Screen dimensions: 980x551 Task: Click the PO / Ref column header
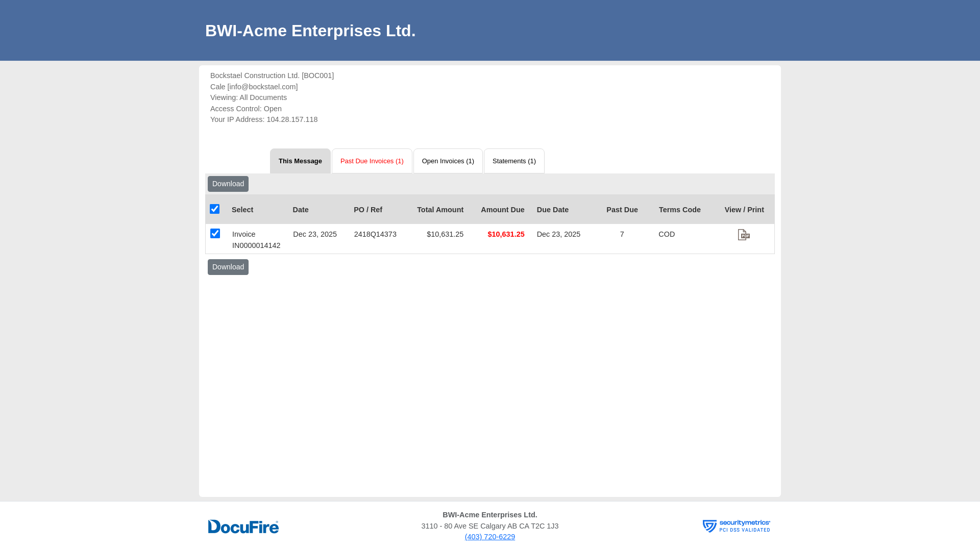(x=368, y=210)
